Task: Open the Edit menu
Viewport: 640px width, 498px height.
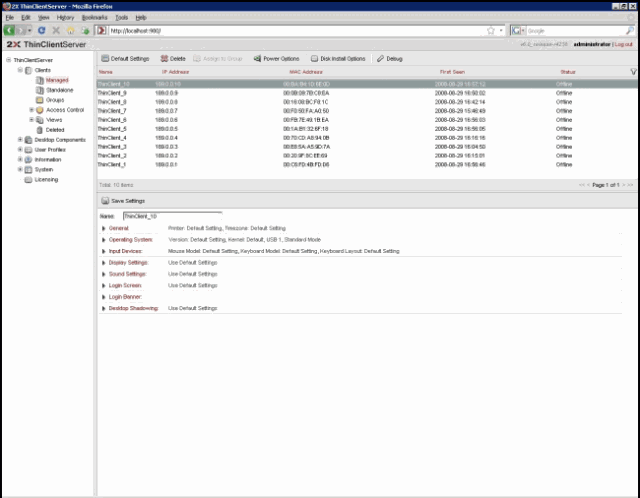Action: pos(26,18)
